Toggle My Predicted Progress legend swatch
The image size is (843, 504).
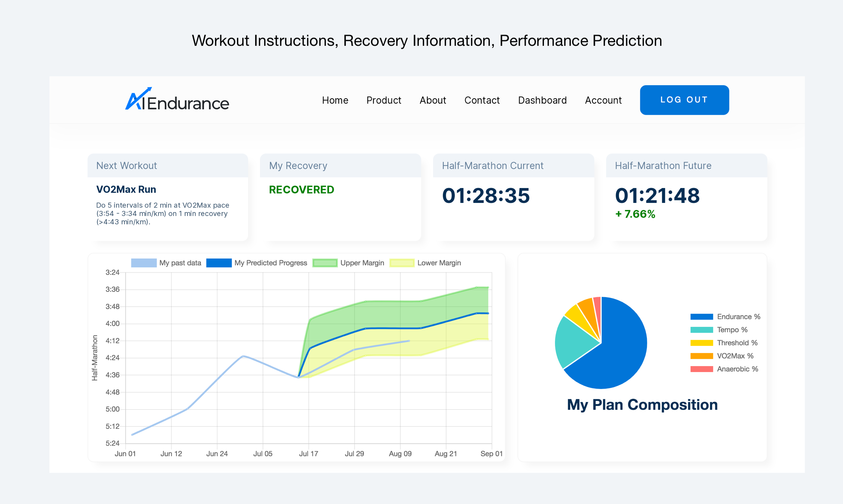pyautogui.click(x=219, y=263)
